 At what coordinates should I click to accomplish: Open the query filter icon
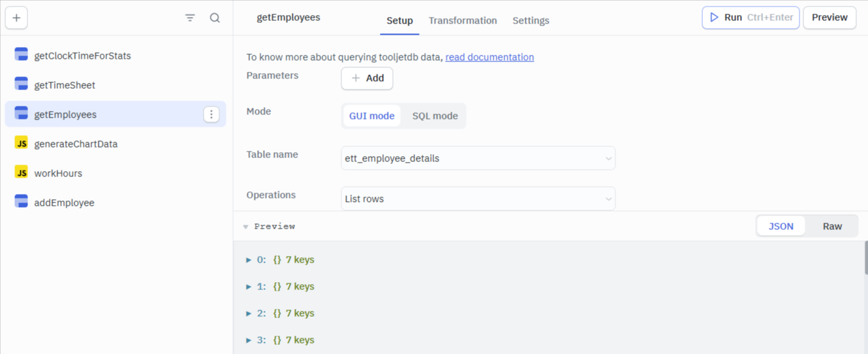click(190, 18)
